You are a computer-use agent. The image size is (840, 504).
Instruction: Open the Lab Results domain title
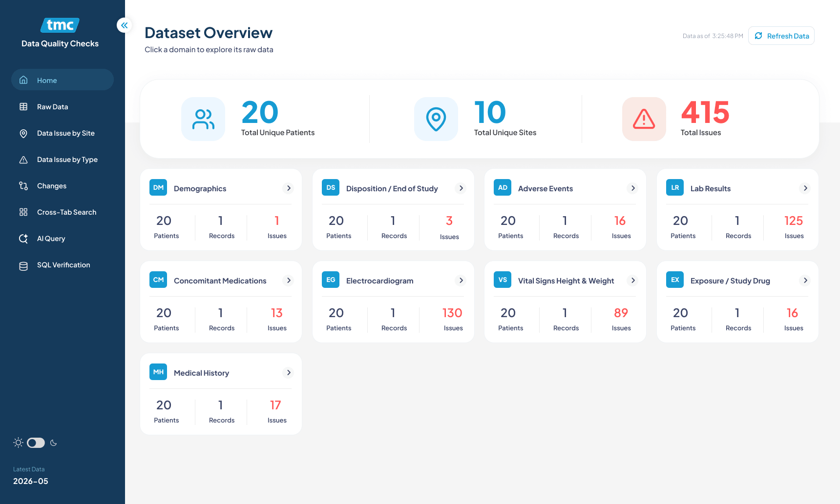pyautogui.click(x=711, y=188)
